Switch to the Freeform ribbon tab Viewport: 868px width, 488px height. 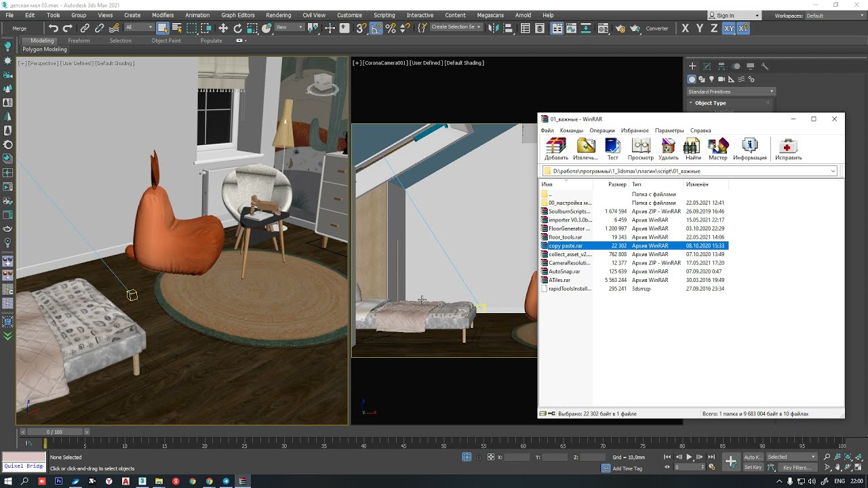tap(79, 41)
